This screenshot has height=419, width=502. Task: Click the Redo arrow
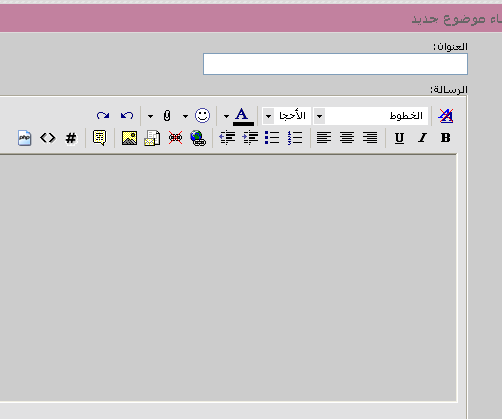[x=103, y=116]
